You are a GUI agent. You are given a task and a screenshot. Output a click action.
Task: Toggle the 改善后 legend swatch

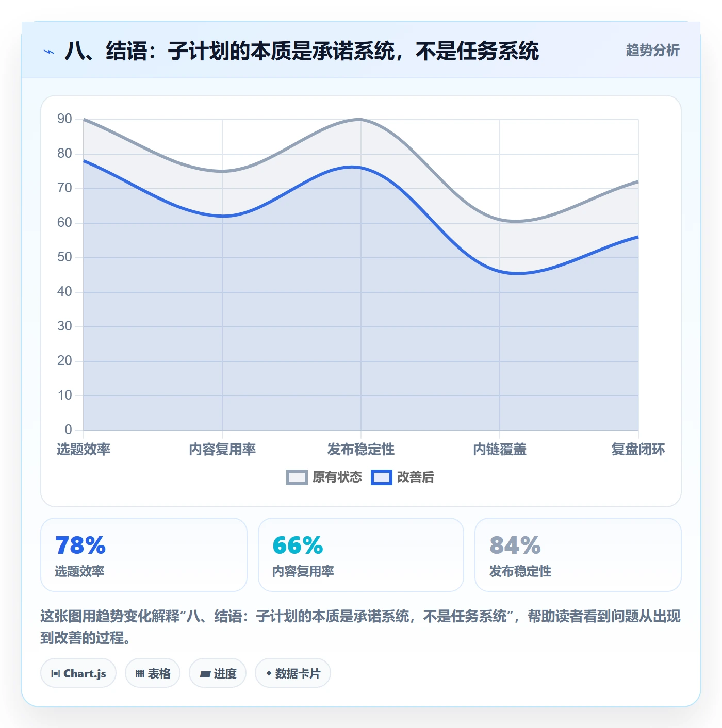click(x=382, y=477)
